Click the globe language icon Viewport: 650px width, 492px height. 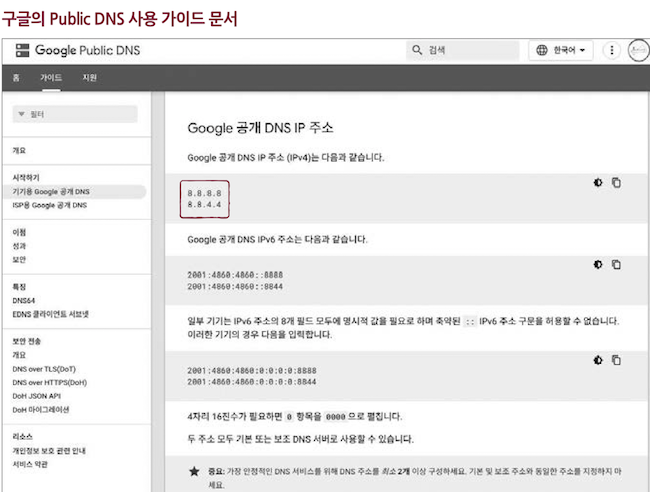[x=542, y=50]
